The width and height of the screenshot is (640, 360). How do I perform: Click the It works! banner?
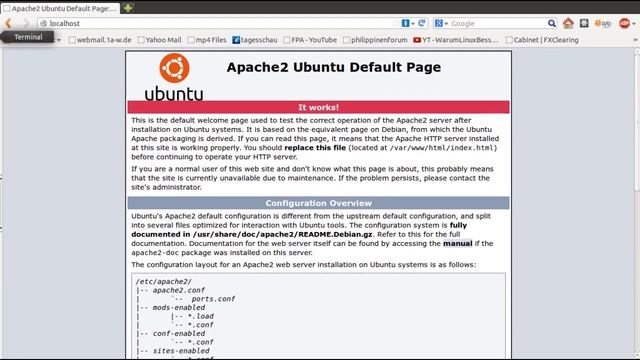318,107
